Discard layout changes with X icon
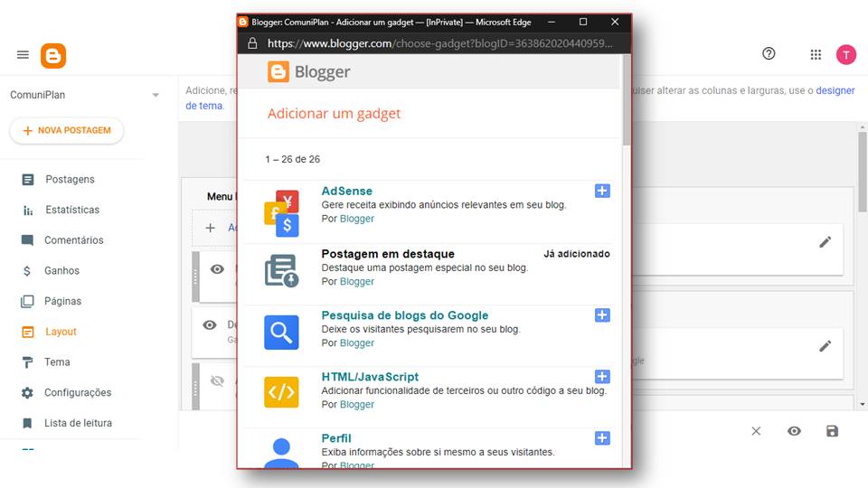868x488 pixels. coord(756,431)
